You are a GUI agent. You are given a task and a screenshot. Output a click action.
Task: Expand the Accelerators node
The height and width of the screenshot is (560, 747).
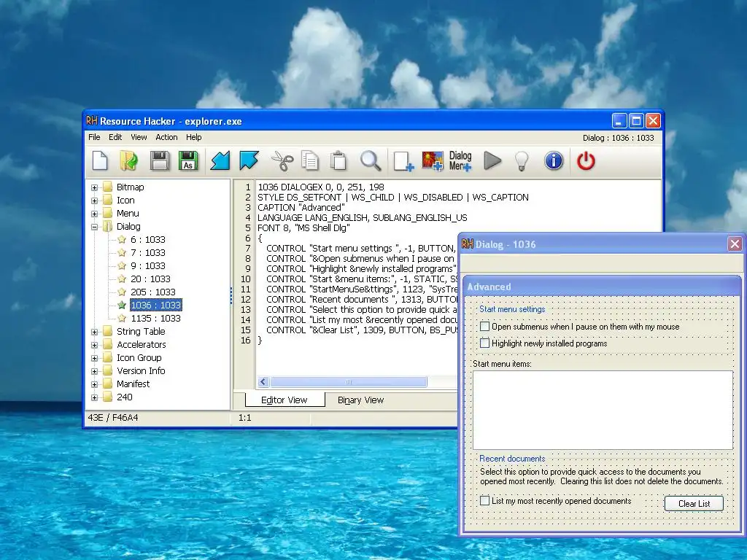pos(94,345)
